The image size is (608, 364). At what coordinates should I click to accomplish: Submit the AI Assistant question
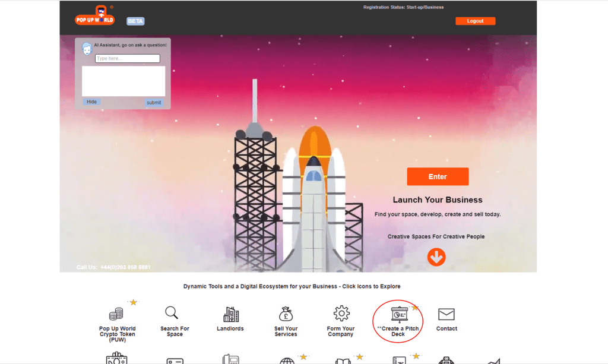coord(154,103)
